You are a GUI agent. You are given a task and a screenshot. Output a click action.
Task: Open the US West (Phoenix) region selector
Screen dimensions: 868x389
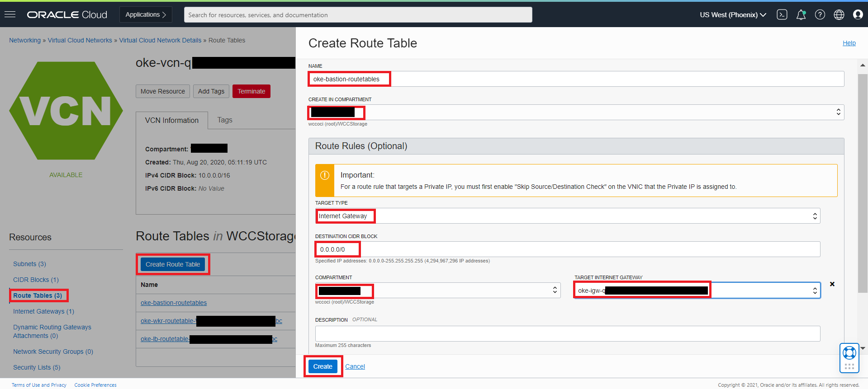click(x=733, y=14)
